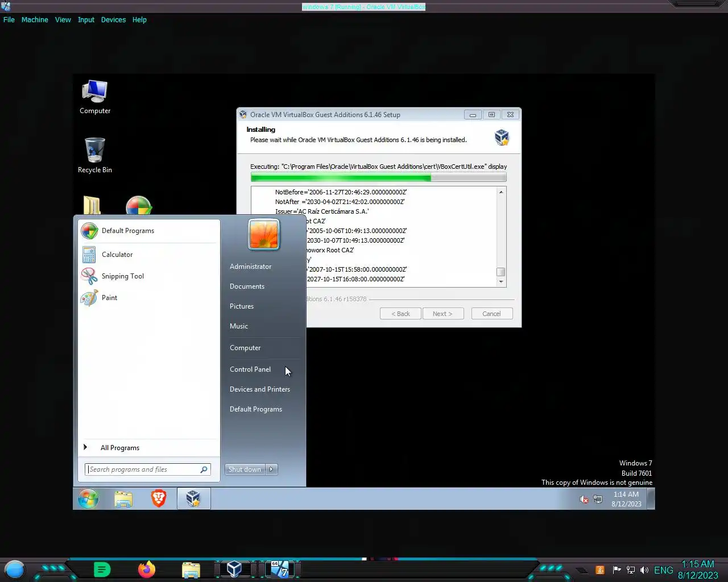
Task: Select the Windows 7 VM host taskbar button
Action: [279, 569]
